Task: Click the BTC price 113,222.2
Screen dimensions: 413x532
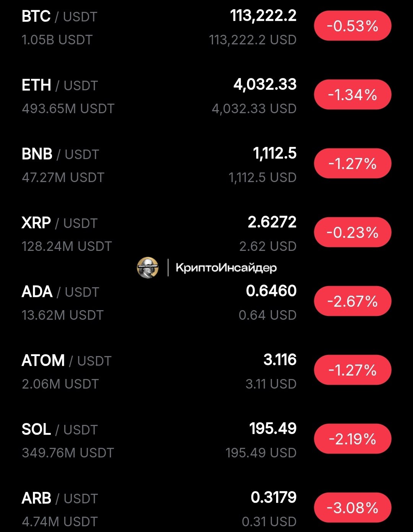Action: click(263, 16)
